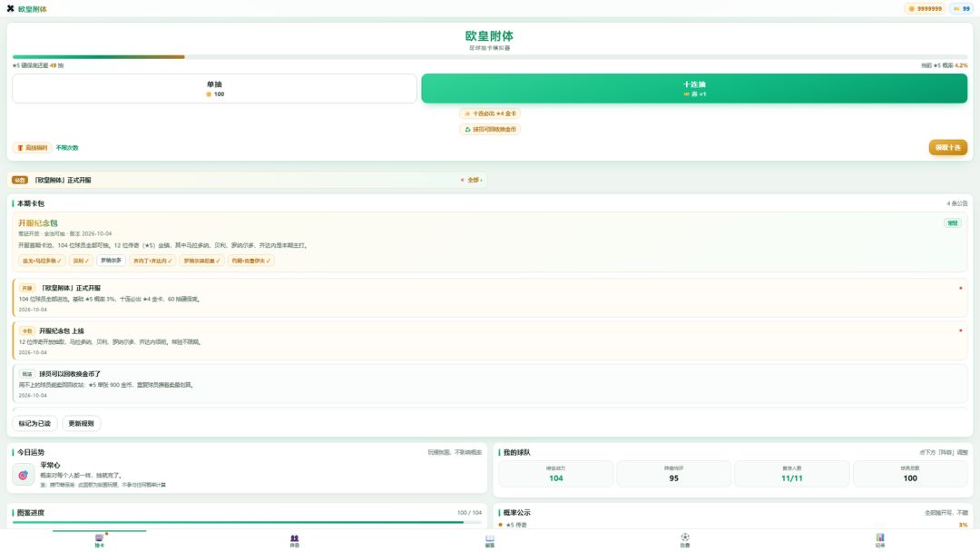980x552 pixels.
Task: Click unread red dot on 正式开服 announcement
Action: pos(961,288)
